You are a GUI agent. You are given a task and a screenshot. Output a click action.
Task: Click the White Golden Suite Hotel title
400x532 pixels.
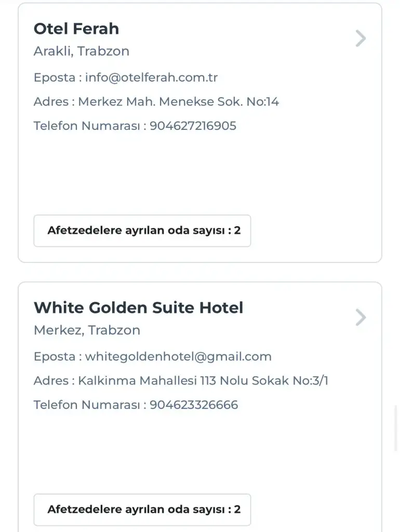pos(138,308)
